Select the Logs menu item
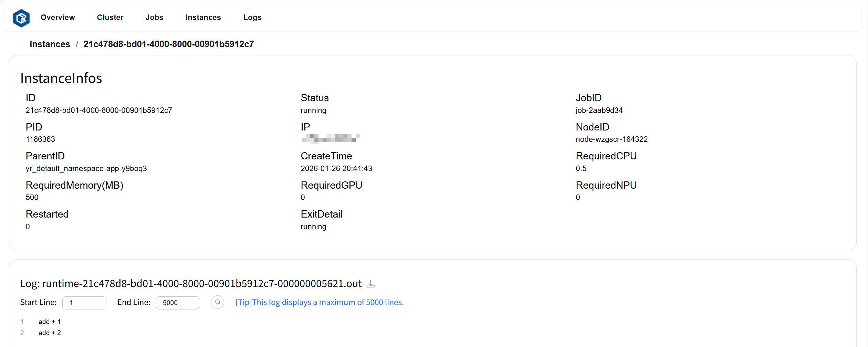The width and height of the screenshot is (868, 347). 252,18
